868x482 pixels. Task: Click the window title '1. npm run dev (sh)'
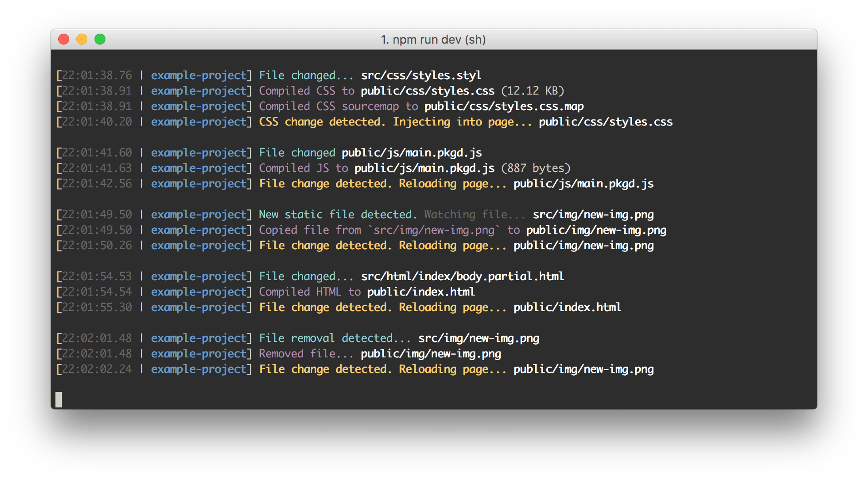click(433, 40)
